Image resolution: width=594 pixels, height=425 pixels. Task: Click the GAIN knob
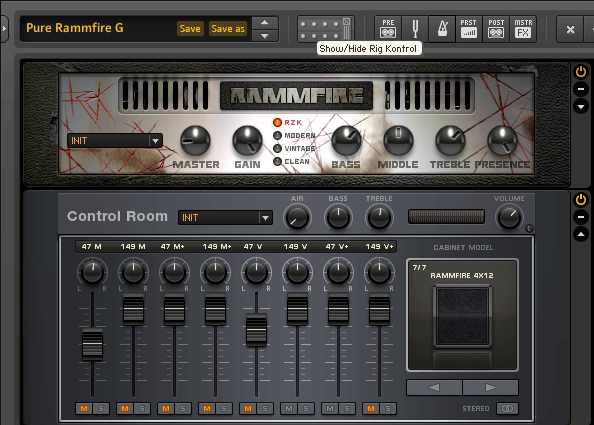(x=247, y=141)
